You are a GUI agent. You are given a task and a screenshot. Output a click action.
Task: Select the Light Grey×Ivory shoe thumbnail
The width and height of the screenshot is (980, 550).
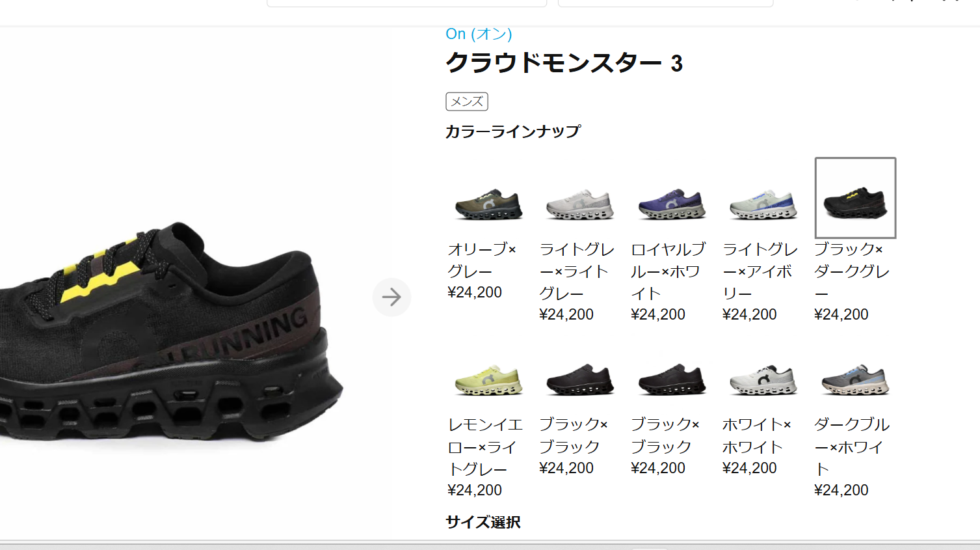[x=763, y=204]
